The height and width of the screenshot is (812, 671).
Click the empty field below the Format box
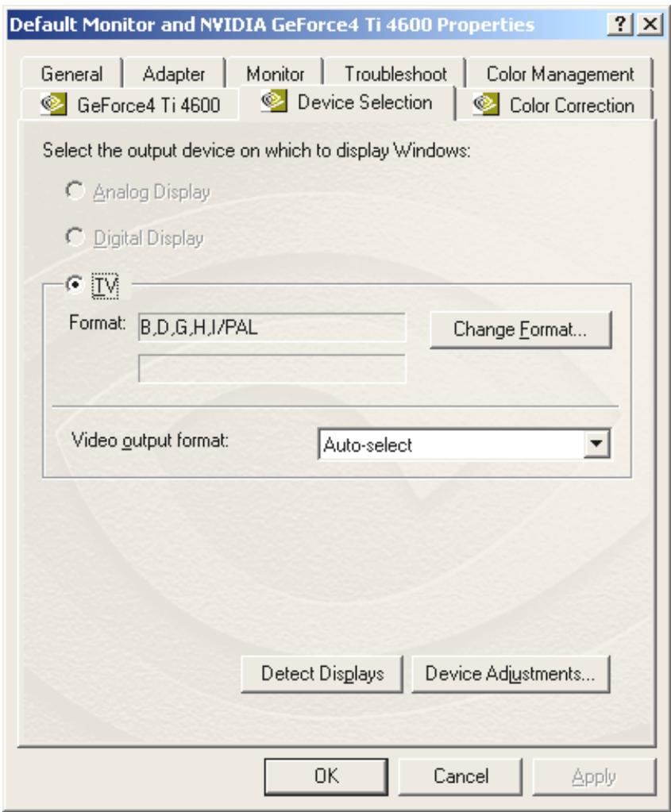coord(272,369)
